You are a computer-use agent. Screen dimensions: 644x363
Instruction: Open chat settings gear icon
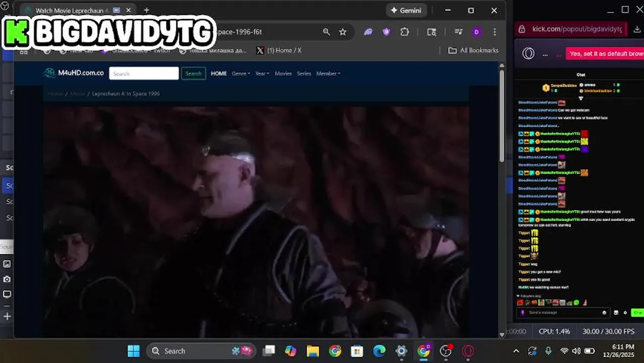click(625, 313)
